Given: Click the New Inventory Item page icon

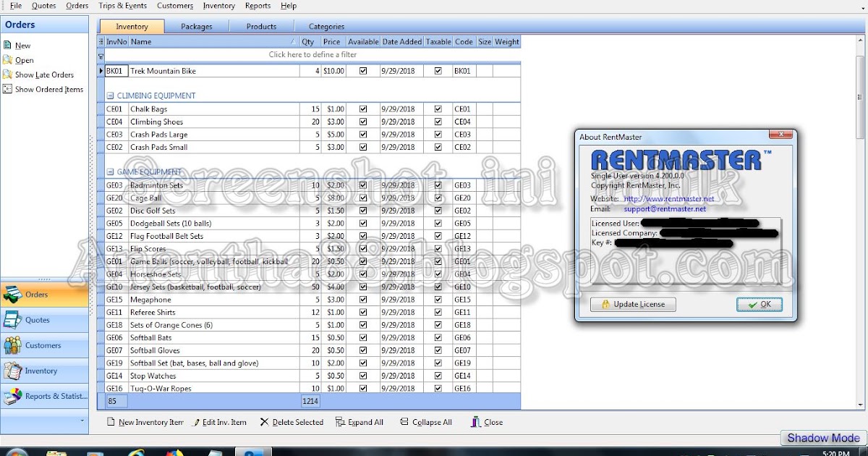Looking at the screenshot, I should click(111, 422).
